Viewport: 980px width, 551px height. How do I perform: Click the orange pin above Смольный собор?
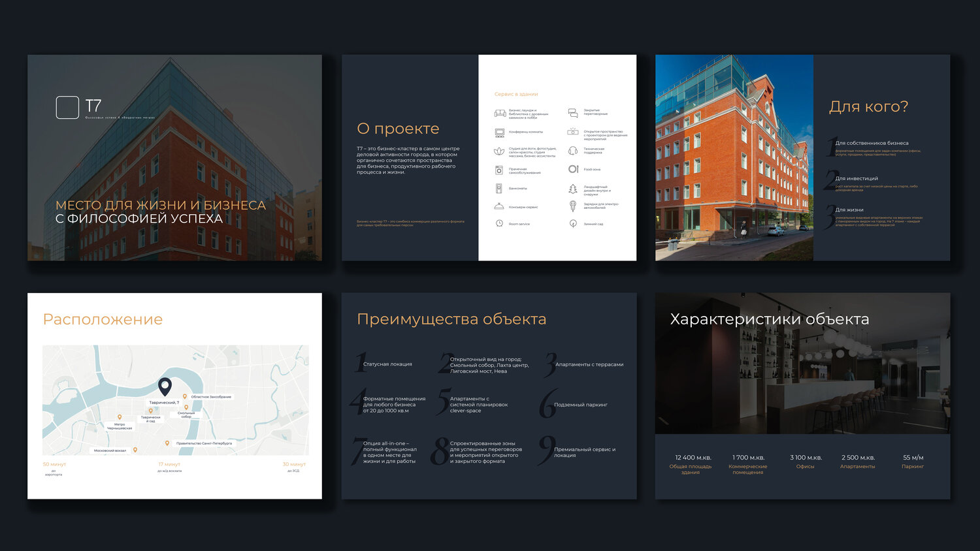[x=186, y=407]
